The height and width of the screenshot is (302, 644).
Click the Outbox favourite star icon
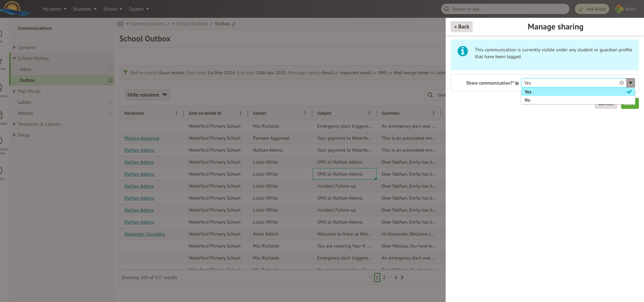[x=110, y=80]
